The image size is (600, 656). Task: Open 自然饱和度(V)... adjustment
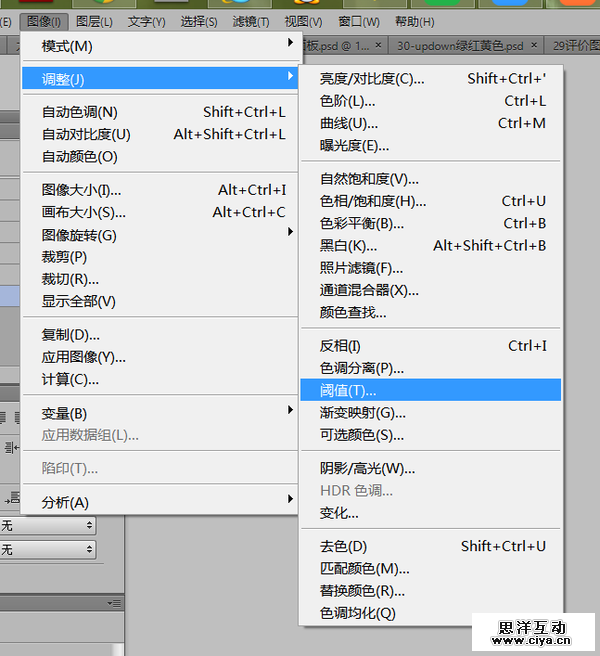[x=431, y=179]
